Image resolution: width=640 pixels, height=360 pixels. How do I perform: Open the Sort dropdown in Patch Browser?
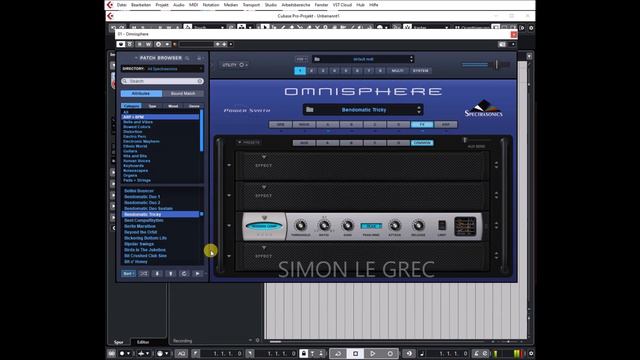tap(128, 273)
